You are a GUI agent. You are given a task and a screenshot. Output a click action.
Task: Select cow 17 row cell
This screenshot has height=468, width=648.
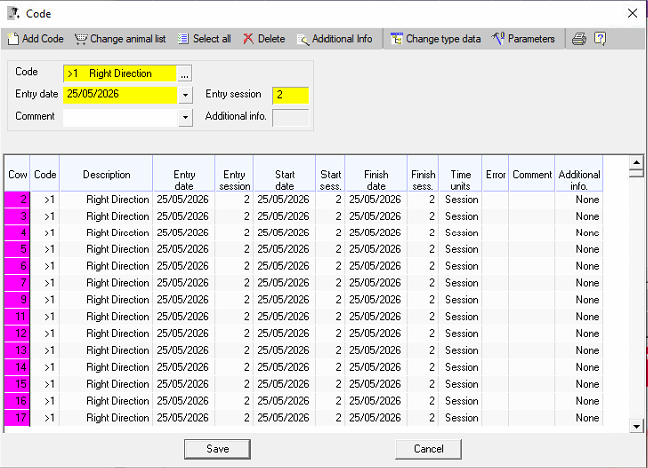(x=17, y=418)
